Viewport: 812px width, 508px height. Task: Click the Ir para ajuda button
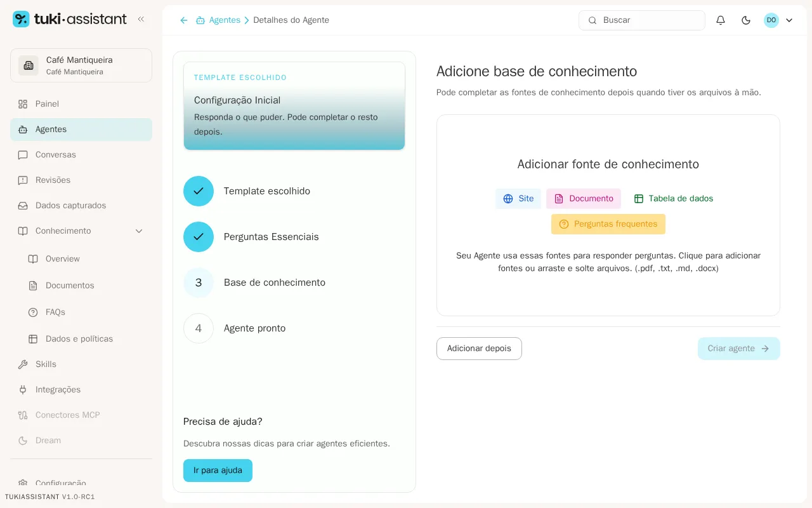pyautogui.click(x=218, y=471)
